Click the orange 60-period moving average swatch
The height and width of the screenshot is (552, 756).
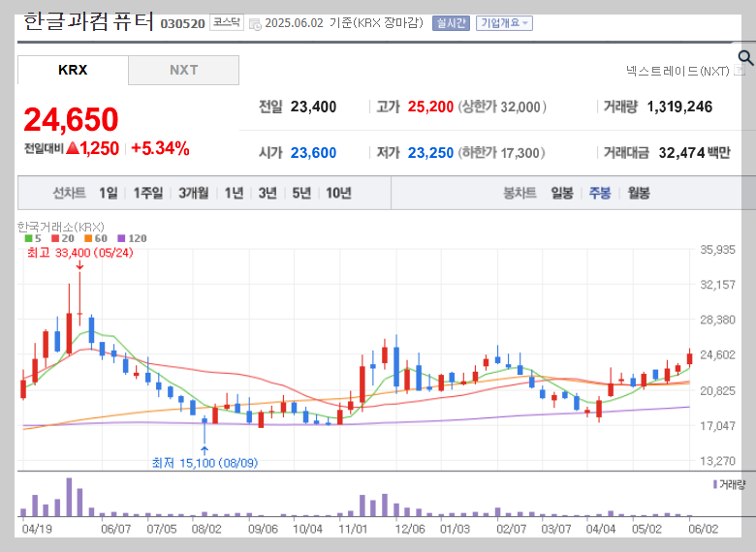[x=88, y=238]
